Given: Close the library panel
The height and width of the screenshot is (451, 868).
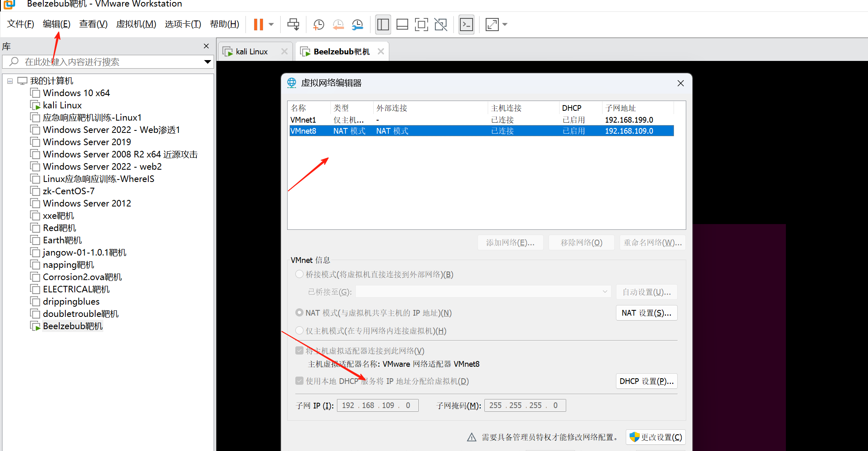Looking at the screenshot, I should click(x=206, y=46).
